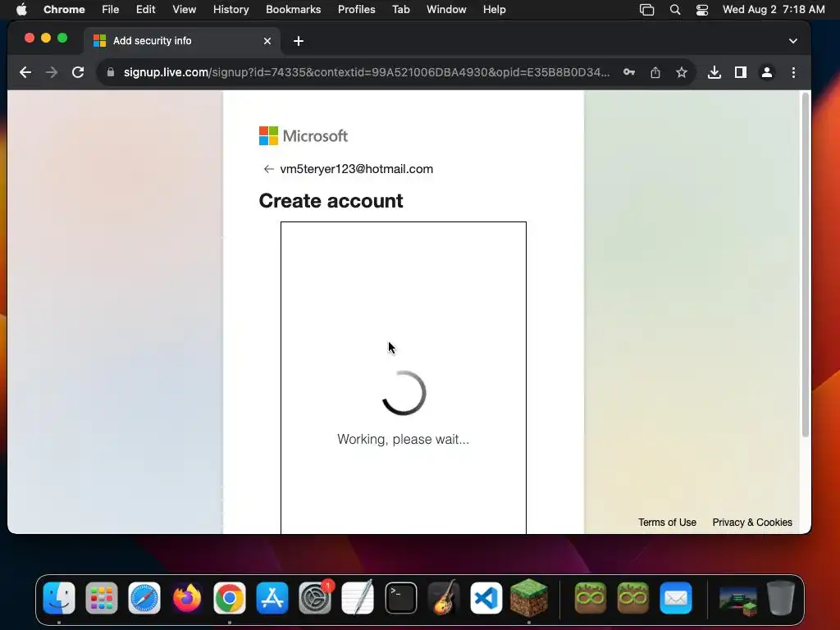Open Finder from the Dock
The width and height of the screenshot is (840, 630).
pyautogui.click(x=59, y=598)
